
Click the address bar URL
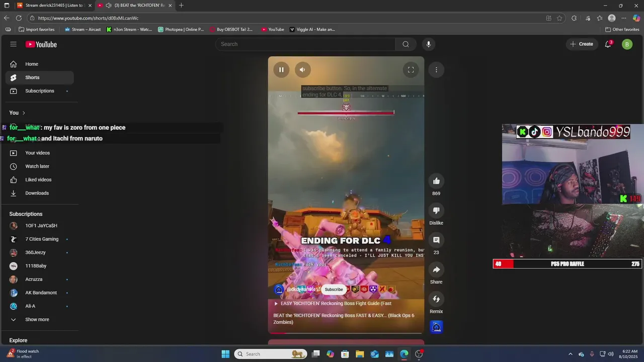click(88, 18)
